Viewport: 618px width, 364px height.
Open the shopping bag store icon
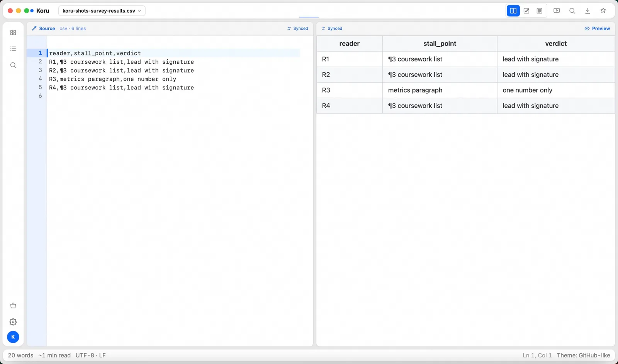pyautogui.click(x=13, y=306)
